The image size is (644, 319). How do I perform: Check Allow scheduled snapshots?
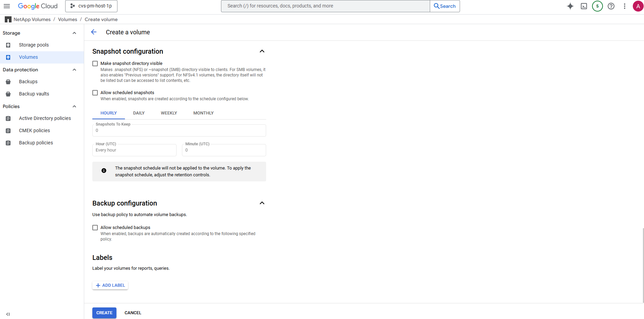tap(95, 93)
